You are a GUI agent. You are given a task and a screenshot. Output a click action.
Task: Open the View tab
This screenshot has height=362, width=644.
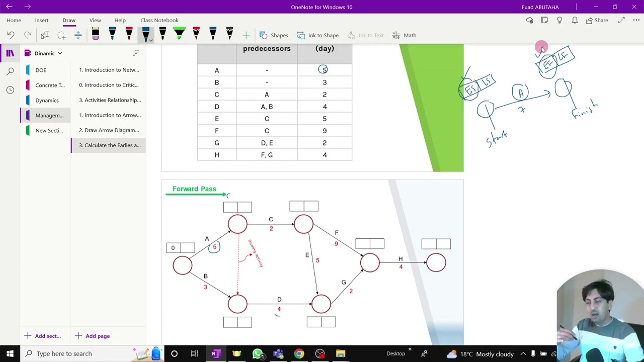(95, 20)
